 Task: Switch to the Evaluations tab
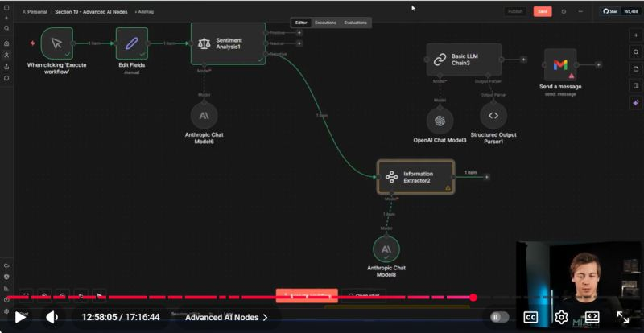pos(355,23)
